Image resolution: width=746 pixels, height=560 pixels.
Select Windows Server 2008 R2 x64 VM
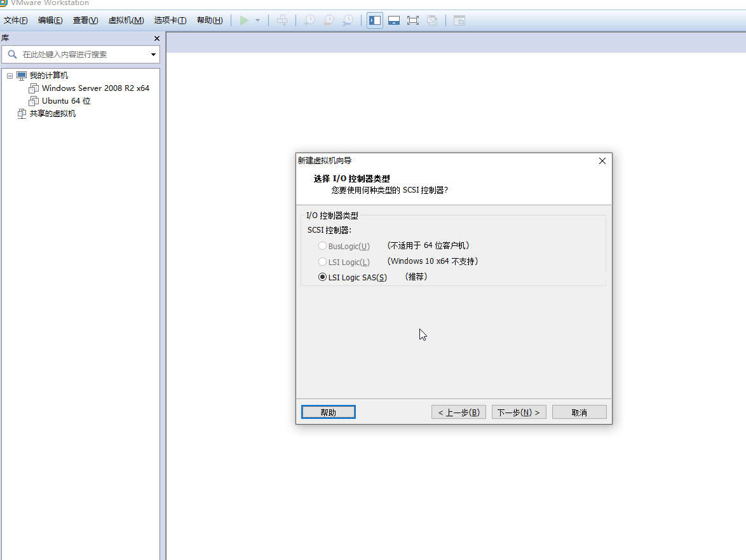coord(95,88)
